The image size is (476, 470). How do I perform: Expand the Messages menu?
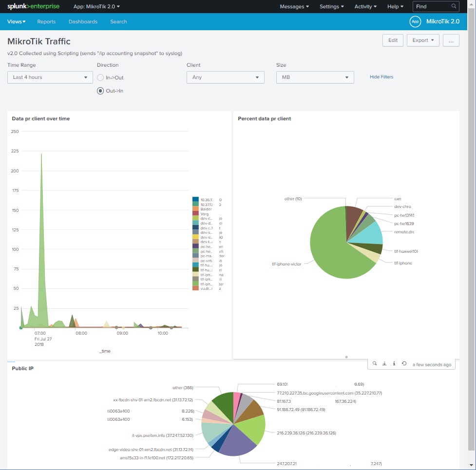click(294, 6)
